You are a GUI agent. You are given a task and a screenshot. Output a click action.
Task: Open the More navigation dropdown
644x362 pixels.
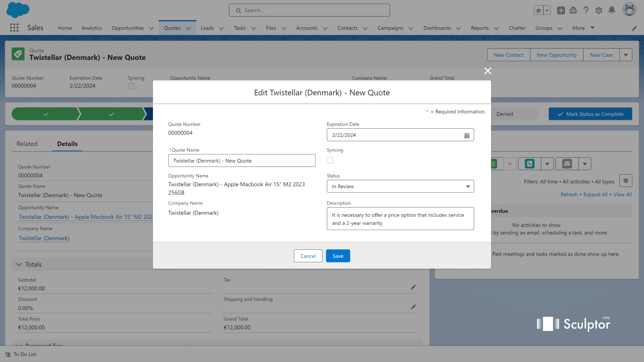click(x=583, y=28)
